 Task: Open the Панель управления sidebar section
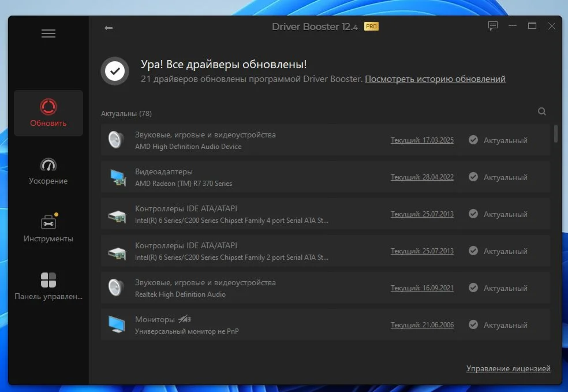tap(48, 286)
